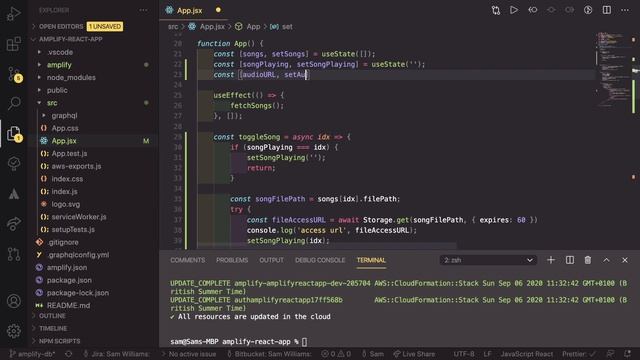Switch to the Debug Console tab

click(320, 260)
